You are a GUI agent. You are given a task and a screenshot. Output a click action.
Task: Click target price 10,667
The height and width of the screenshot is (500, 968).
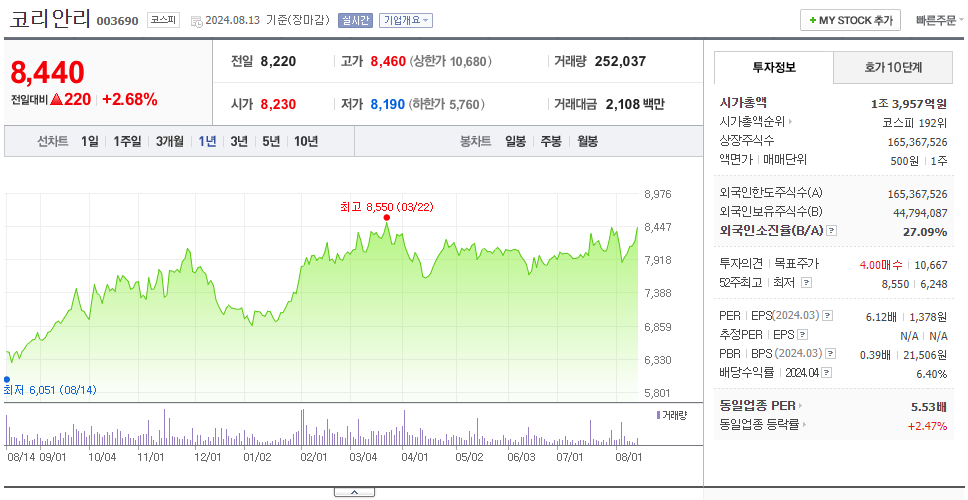931,265
